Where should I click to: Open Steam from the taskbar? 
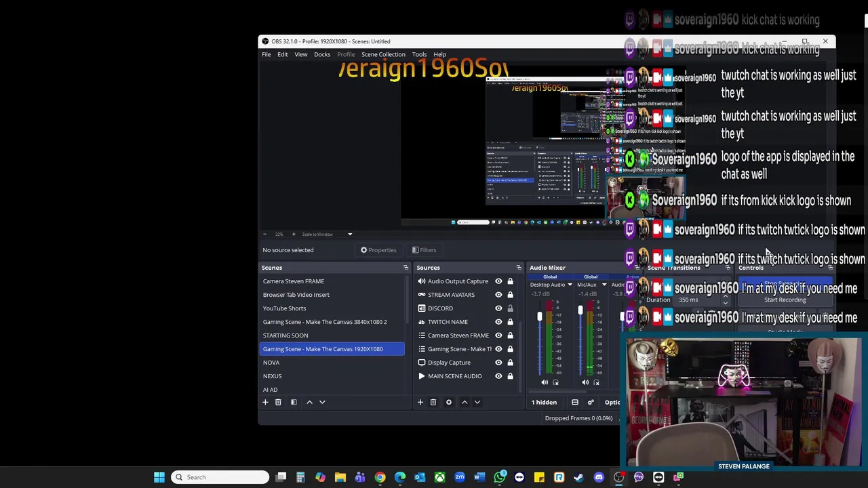tap(578, 477)
